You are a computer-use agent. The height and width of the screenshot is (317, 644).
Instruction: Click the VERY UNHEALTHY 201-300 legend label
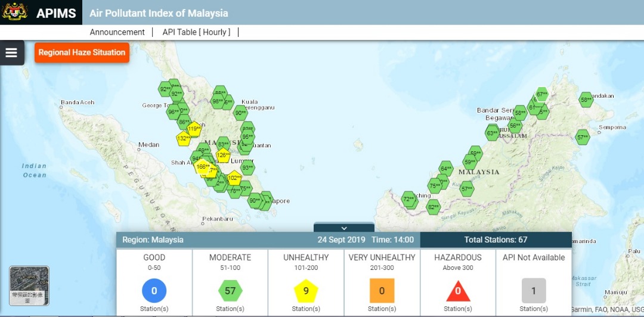click(x=382, y=262)
